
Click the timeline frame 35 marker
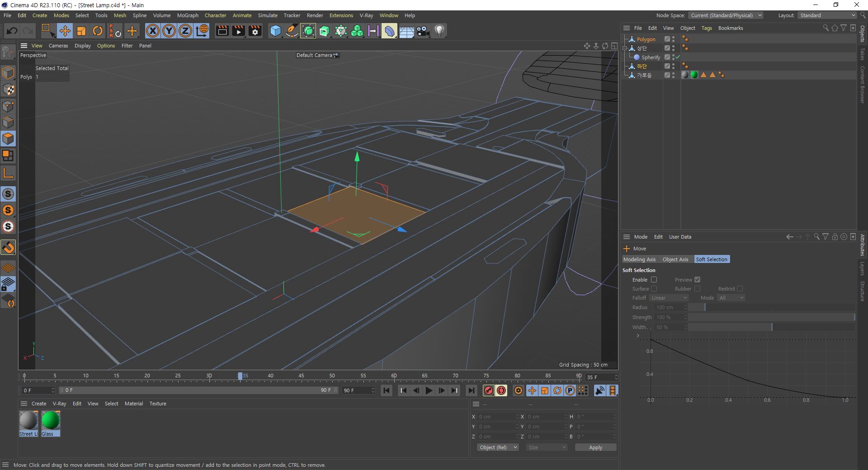[x=241, y=376]
